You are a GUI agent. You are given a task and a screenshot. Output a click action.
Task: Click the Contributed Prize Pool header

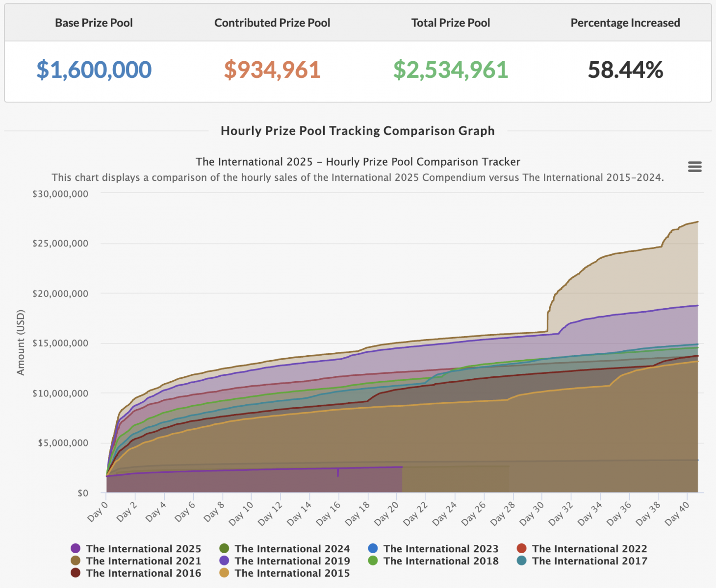pos(272,23)
